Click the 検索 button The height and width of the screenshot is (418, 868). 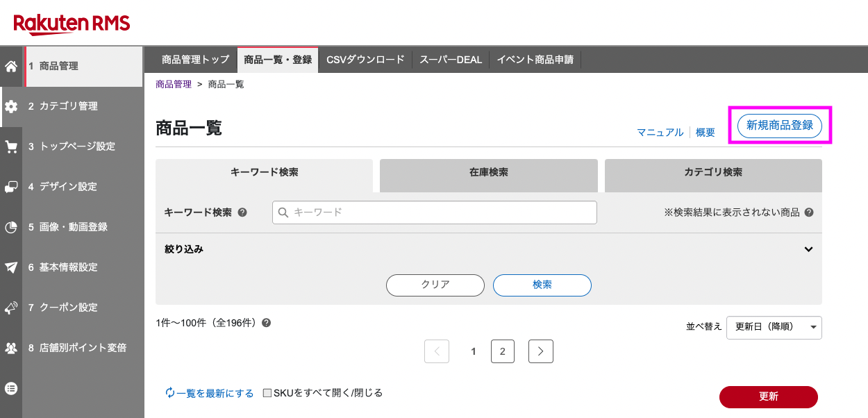tap(542, 285)
